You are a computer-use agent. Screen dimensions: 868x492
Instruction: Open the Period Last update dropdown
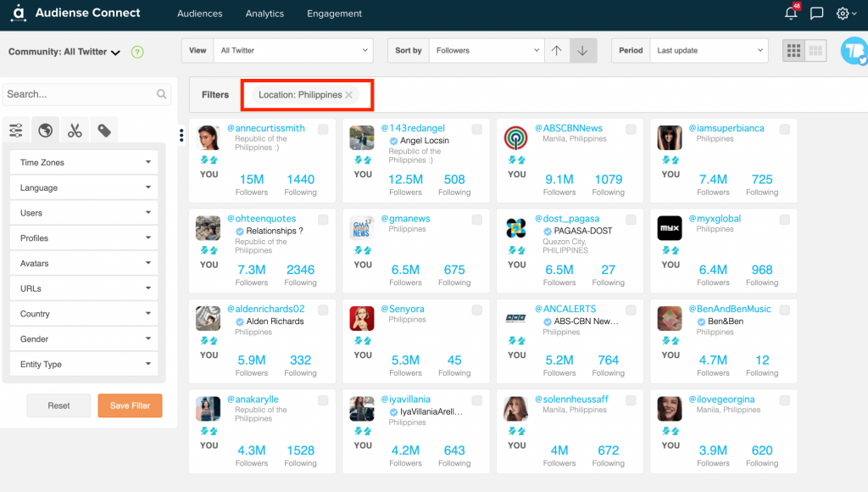point(709,50)
